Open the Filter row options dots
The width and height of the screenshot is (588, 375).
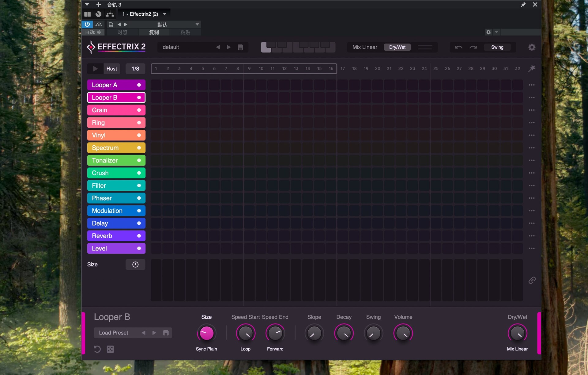pos(532,186)
